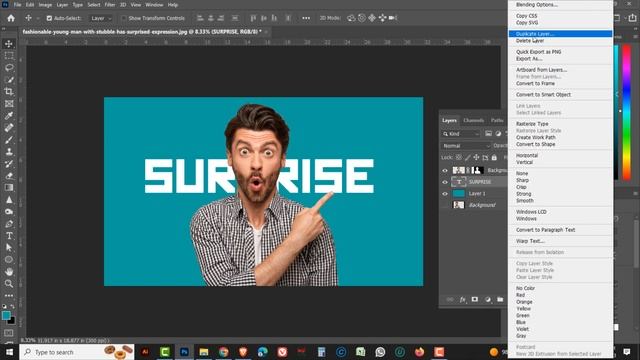This screenshot has height=360, width=640.
Task: Open the File menu
Action: [17, 5]
